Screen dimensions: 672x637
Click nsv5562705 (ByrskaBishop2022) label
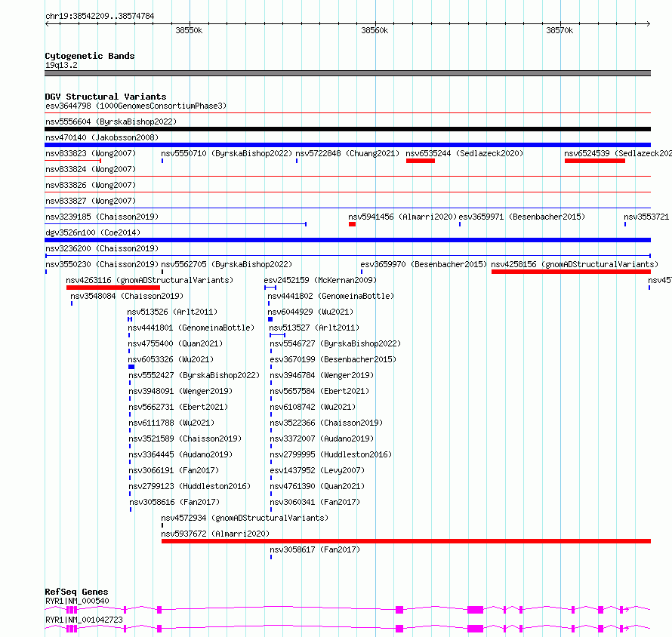click(227, 264)
